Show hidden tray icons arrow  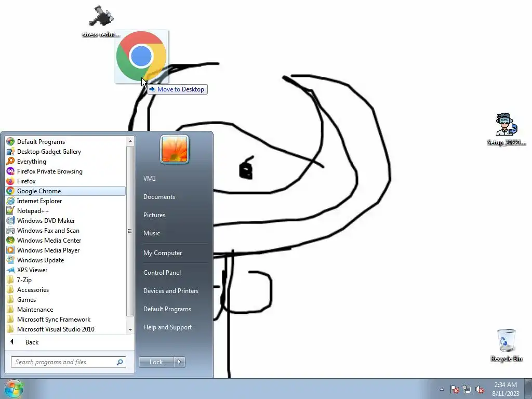point(442,389)
